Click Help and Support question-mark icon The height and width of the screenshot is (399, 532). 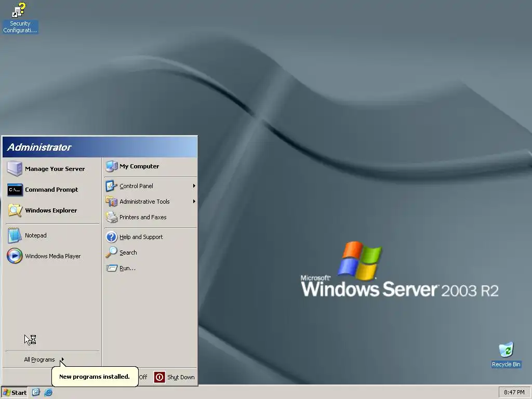pyautogui.click(x=111, y=237)
